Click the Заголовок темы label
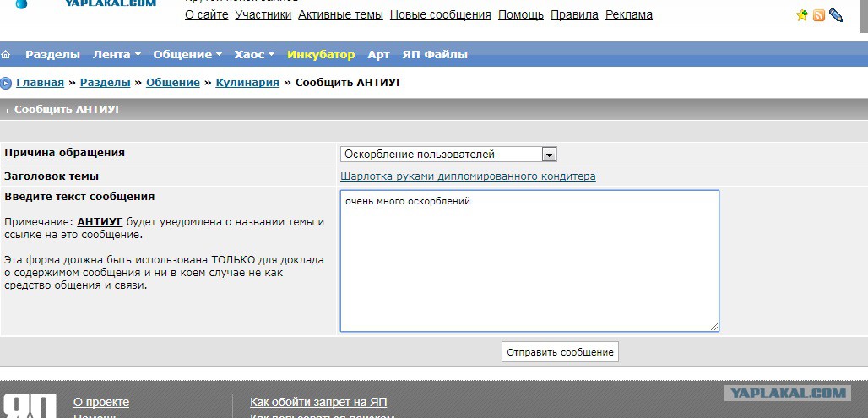 point(52,176)
